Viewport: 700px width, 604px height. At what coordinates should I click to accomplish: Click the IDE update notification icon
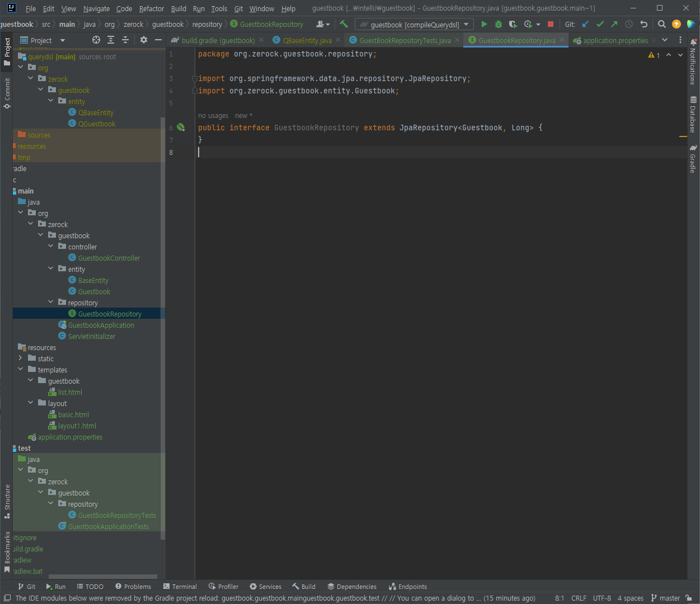click(x=676, y=24)
